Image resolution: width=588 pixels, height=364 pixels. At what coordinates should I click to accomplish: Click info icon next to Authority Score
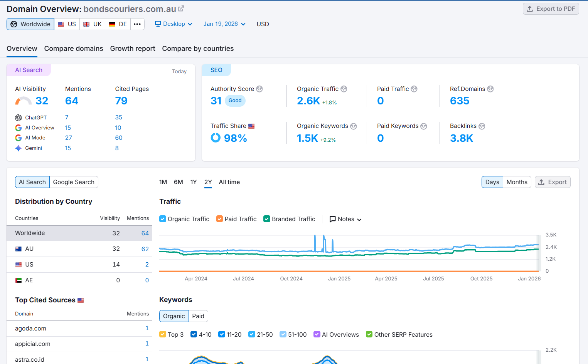[x=259, y=89]
